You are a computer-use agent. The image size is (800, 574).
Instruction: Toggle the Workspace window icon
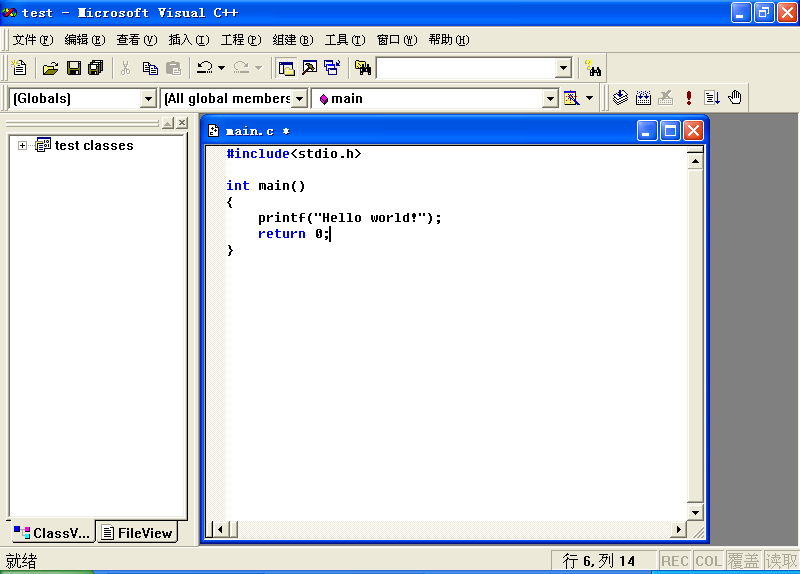286,68
